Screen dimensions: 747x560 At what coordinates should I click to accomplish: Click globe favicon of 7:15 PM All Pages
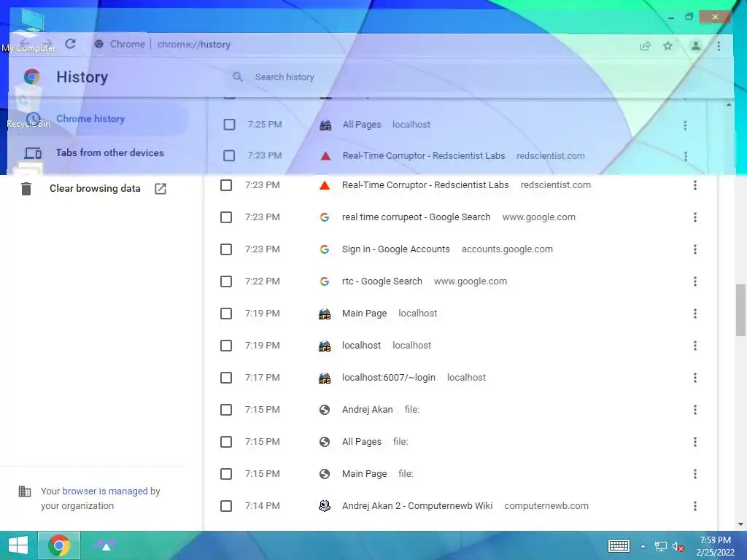point(325,442)
